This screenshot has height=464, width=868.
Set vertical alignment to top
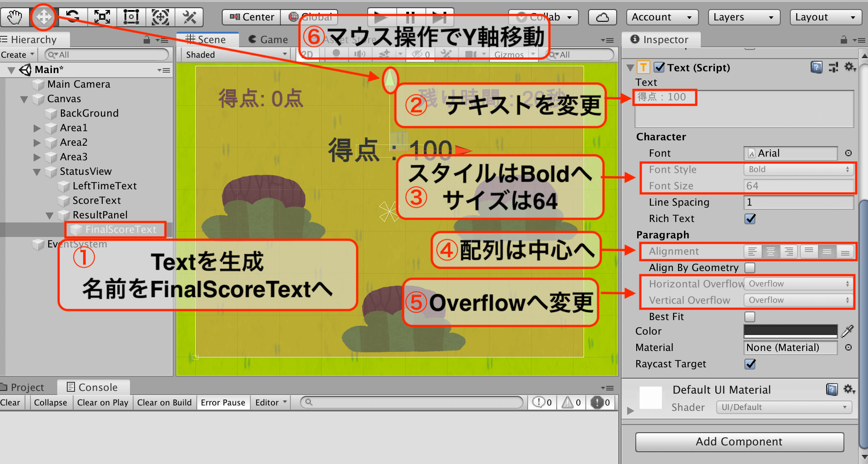pyautogui.click(x=809, y=251)
